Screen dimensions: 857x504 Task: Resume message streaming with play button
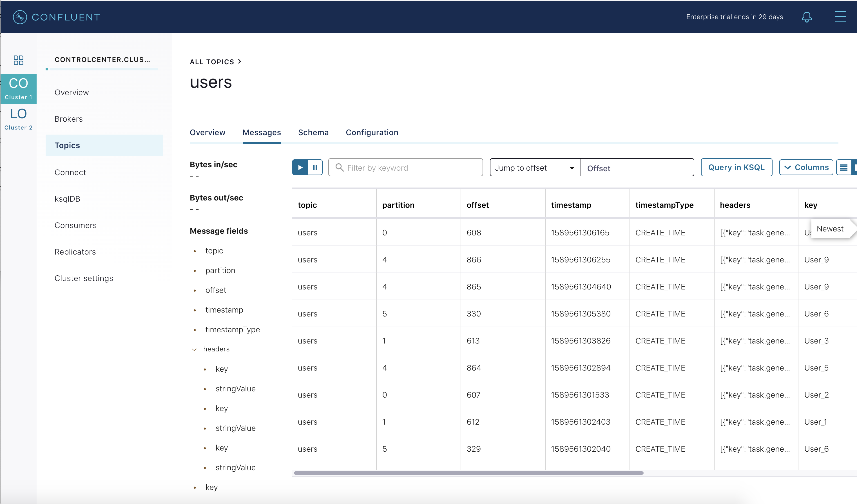[x=300, y=167]
